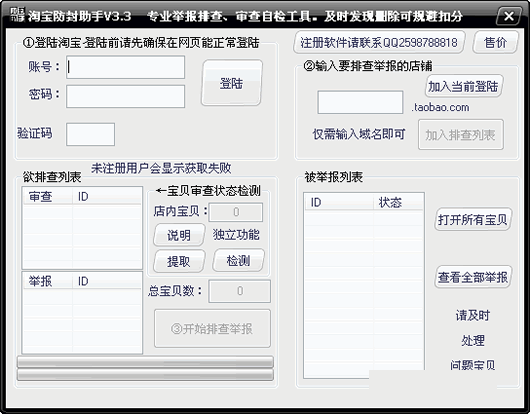Click the 检测 button

coord(238,261)
